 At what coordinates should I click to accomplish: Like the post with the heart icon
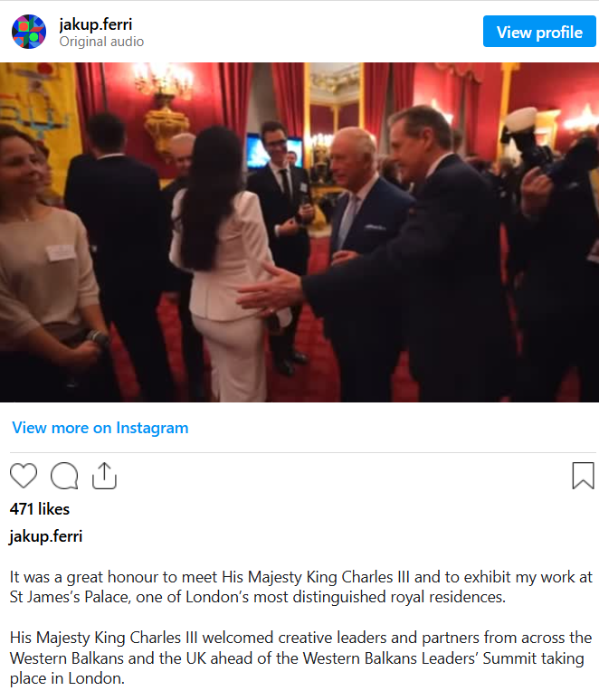pyautogui.click(x=24, y=476)
